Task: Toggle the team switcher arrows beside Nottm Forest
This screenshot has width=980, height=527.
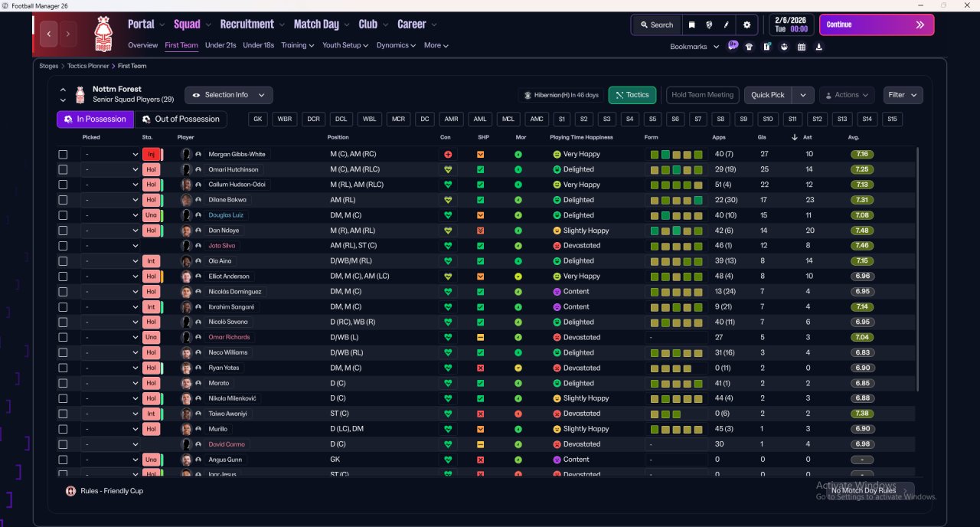Action: click(x=63, y=95)
